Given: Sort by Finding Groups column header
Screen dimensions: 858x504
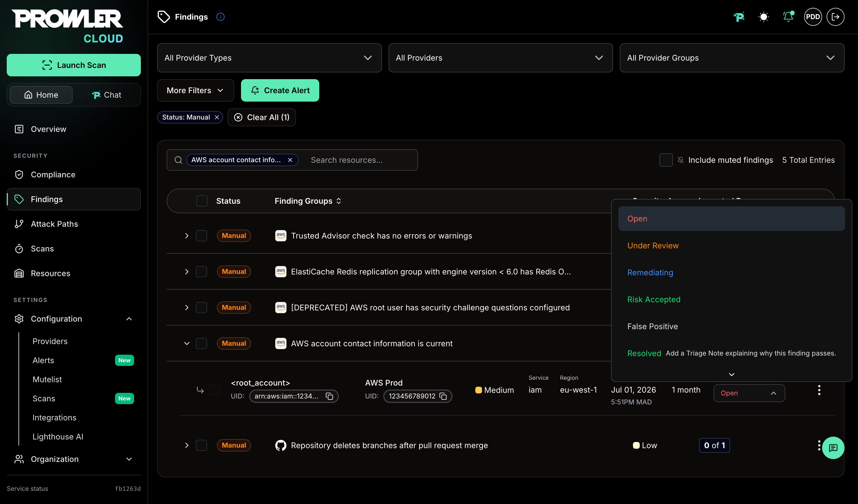Looking at the screenshot, I should (308, 201).
